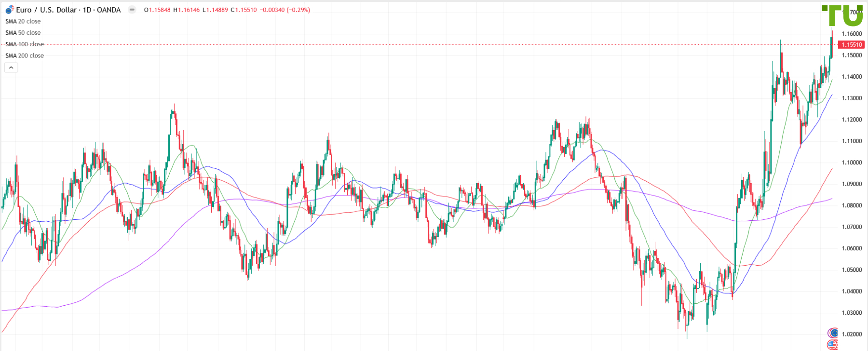Collapse the indicator legend with the chevron button
868x351 pixels.
[11, 67]
